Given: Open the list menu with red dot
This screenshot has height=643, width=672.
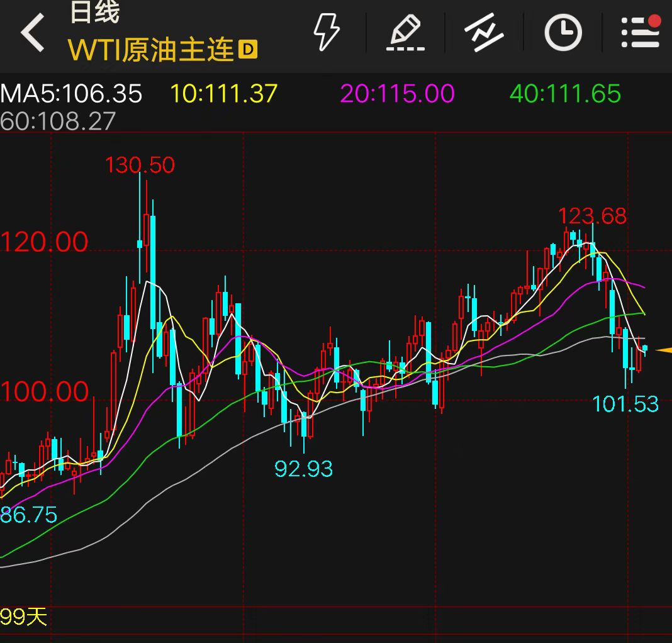Looking at the screenshot, I should tap(641, 31).
